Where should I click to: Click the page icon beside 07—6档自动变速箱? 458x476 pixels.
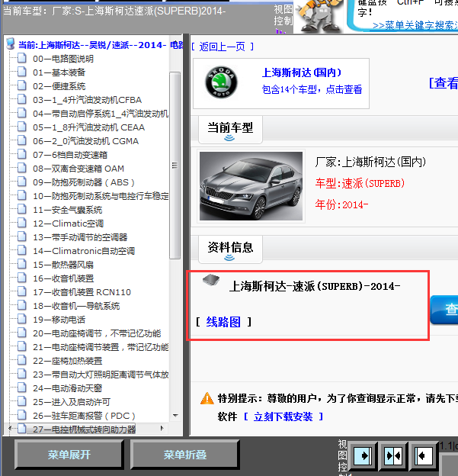tap(22, 154)
